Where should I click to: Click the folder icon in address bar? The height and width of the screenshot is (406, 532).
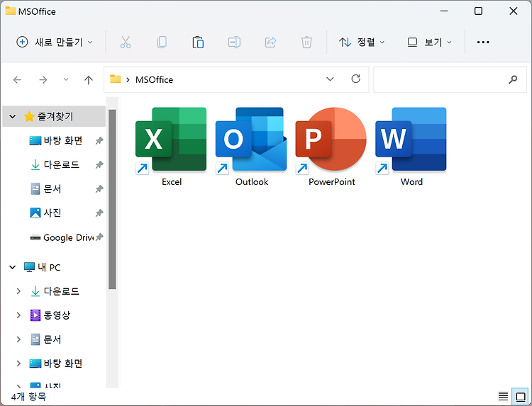coord(116,79)
